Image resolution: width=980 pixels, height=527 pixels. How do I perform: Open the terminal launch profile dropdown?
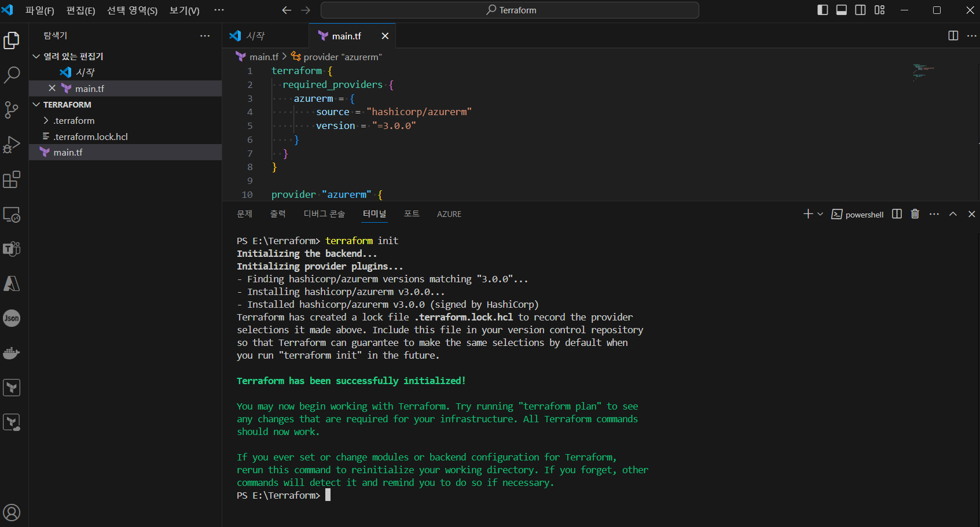tap(820, 214)
